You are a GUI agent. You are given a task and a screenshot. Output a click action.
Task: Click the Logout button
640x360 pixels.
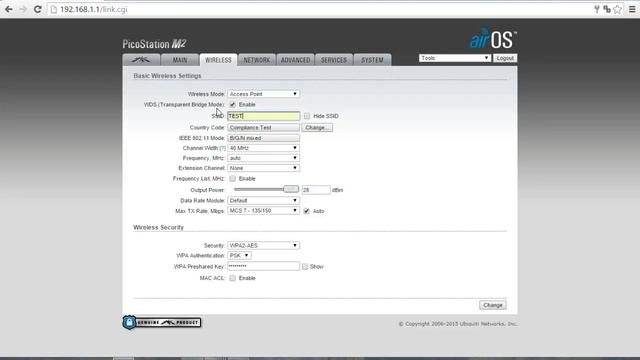[505, 58]
